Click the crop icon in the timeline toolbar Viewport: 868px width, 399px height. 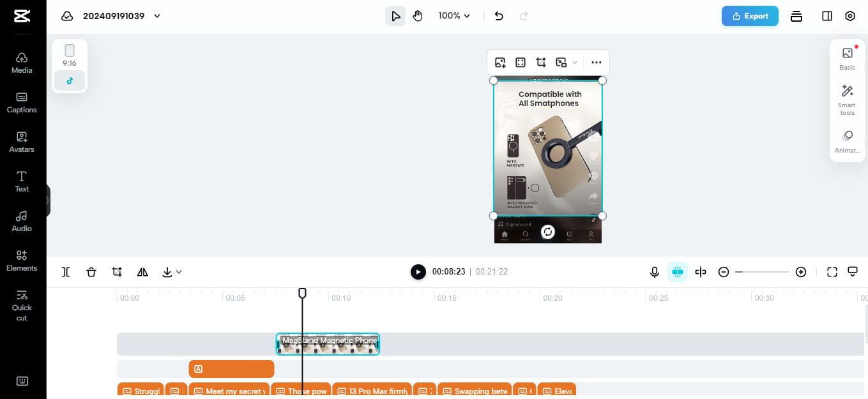coord(117,272)
